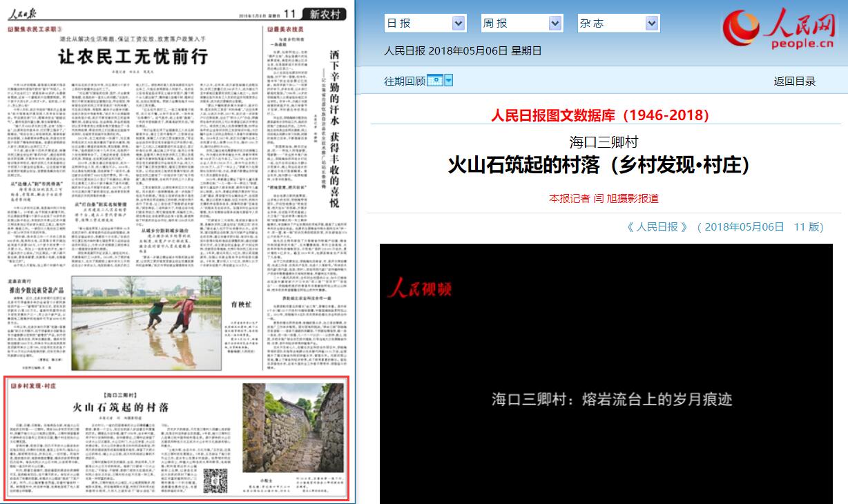Viewport: 848px width, 504px height.
Task: Click the date text 人民日报 2018年05月06日 星期日
Action: click(463, 50)
